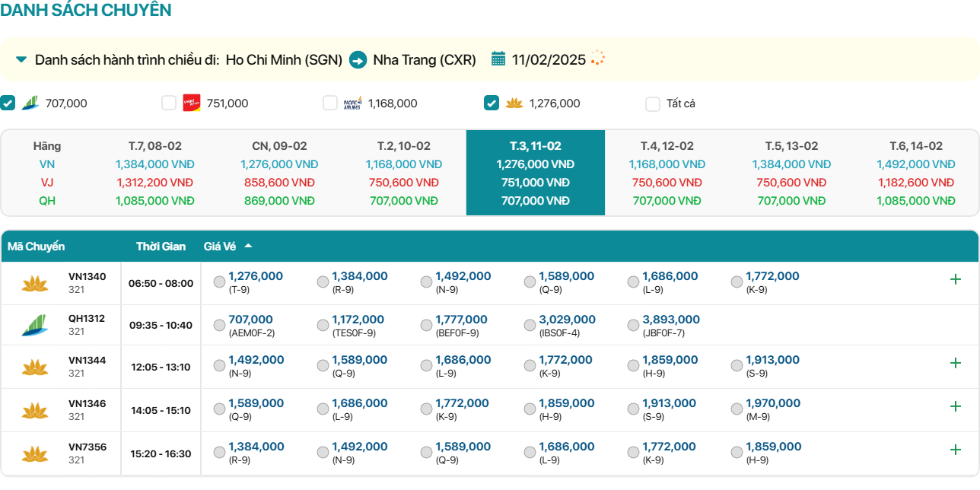The width and height of the screenshot is (980, 490).
Task: Select the 707,000 fare radio for QH1312
Action: coord(220,326)
